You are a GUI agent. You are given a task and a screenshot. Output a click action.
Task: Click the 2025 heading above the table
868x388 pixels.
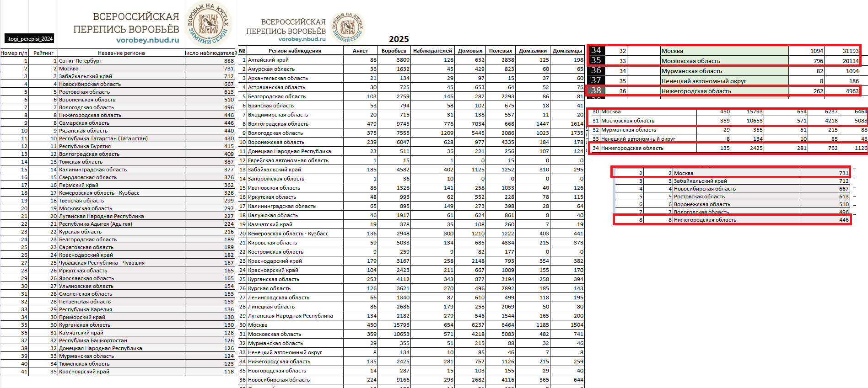399,39
